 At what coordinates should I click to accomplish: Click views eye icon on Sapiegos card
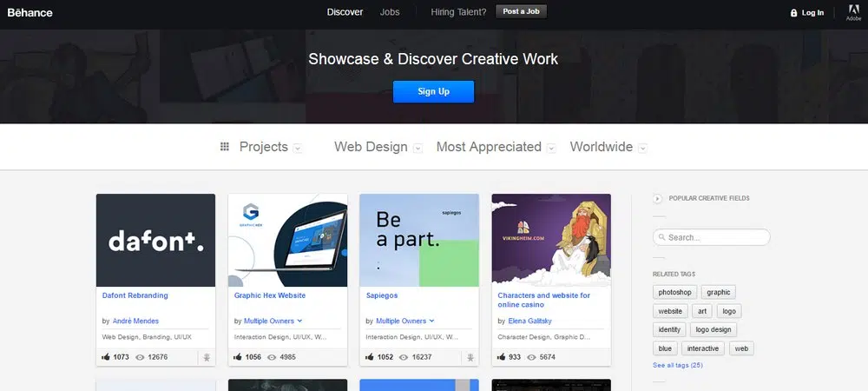(404, 357)
